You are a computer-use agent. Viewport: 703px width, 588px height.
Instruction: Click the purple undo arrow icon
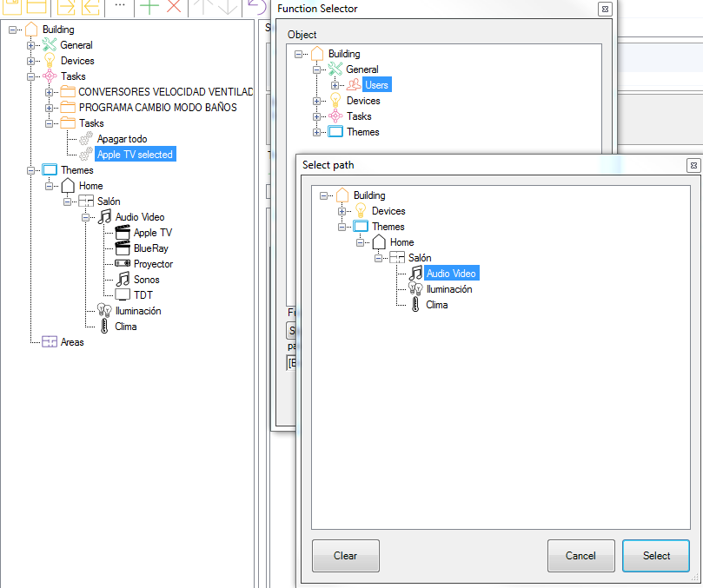point(255,6)
